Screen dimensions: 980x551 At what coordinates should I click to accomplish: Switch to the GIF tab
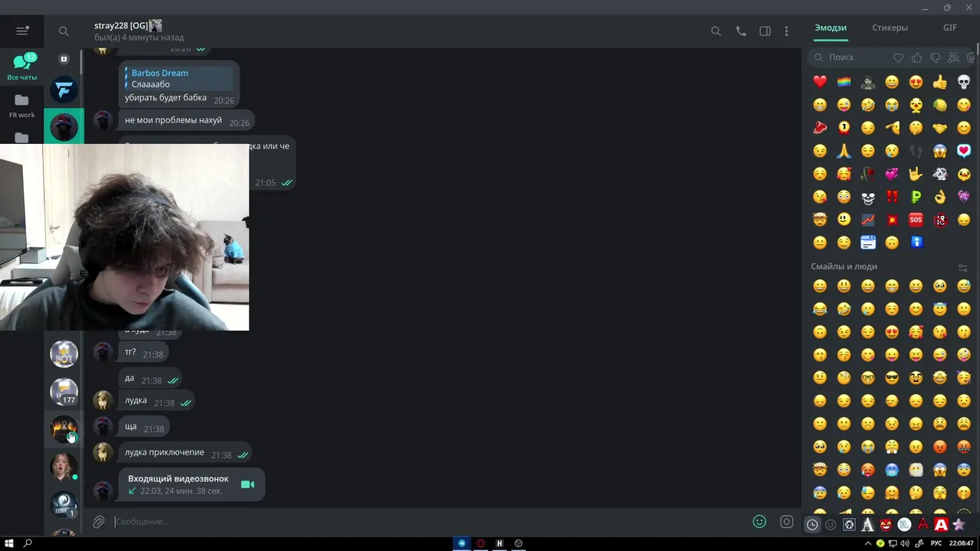coord(950,28)
